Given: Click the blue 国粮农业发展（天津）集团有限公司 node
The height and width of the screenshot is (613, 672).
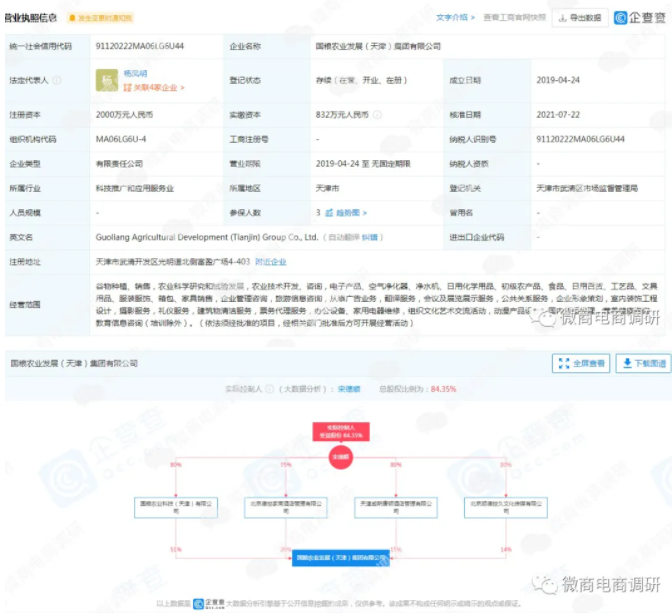Looking at the screenshot, I should coord(341,558).
